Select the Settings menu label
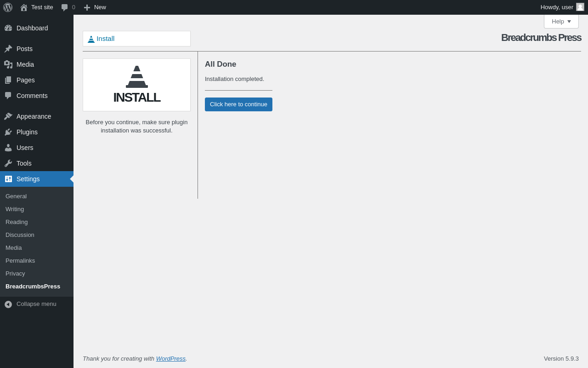 (28, 179)
